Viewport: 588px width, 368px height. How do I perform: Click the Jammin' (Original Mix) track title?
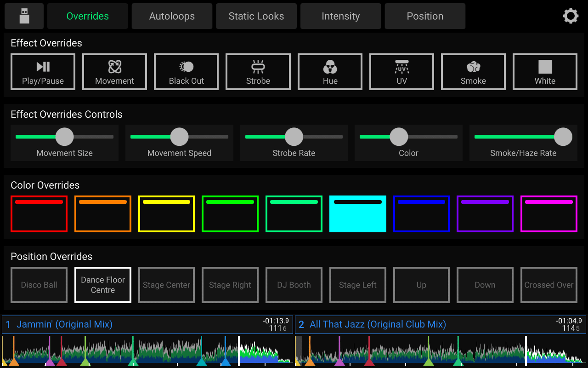pyautogui.click(x=64, y=324)
